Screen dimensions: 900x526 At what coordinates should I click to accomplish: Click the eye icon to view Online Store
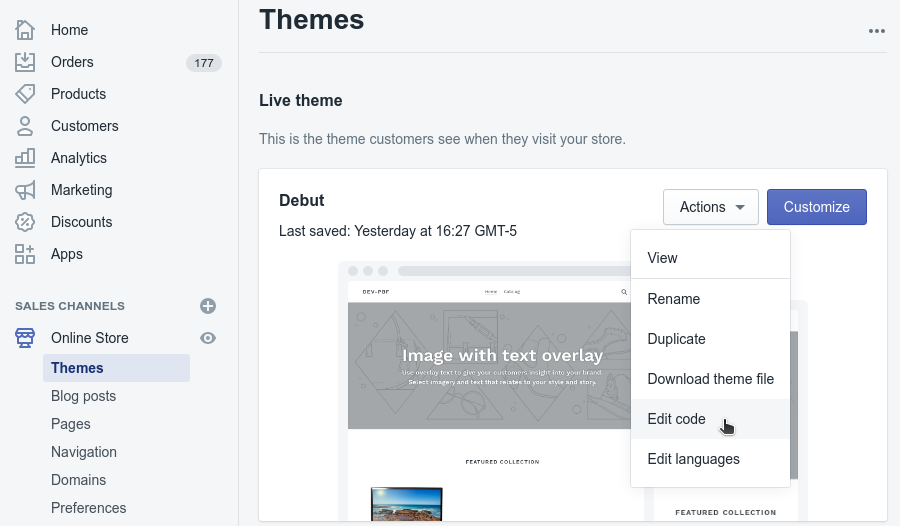(x=208, y=338)
